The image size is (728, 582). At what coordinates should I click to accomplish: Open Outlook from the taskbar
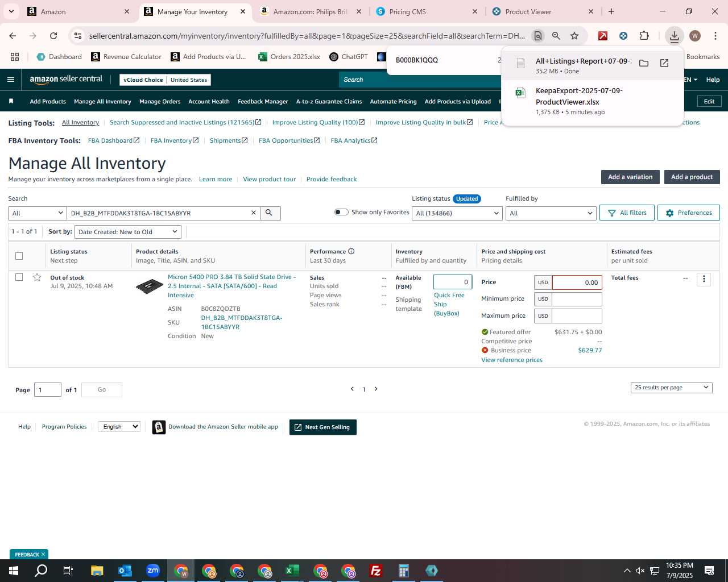(125, 571)
